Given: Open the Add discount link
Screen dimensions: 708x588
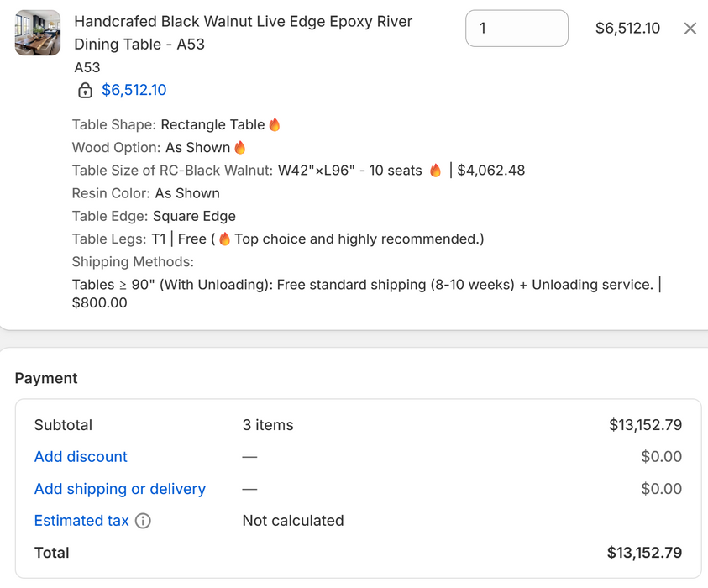Looking at the screenshot, I should coord(81,457).
